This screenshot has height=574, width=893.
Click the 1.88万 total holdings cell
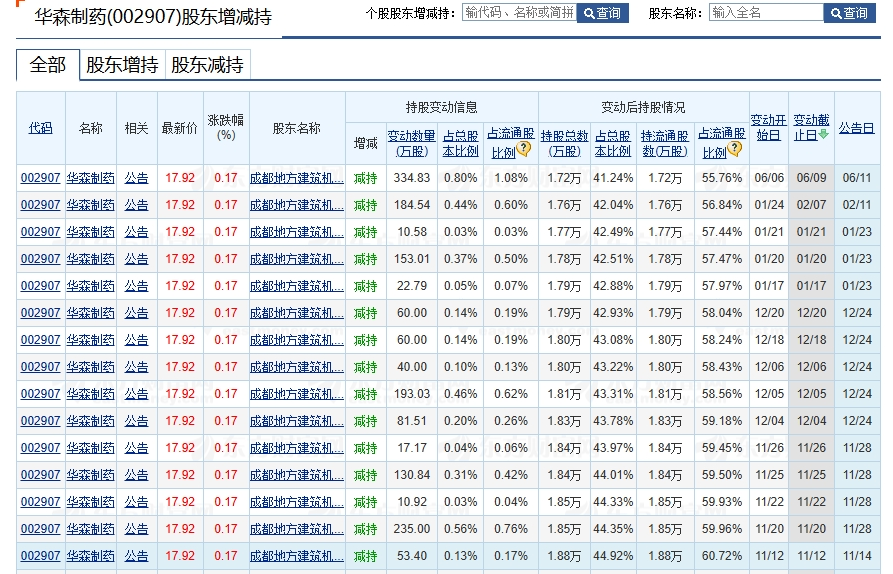[x=564, y=556]
